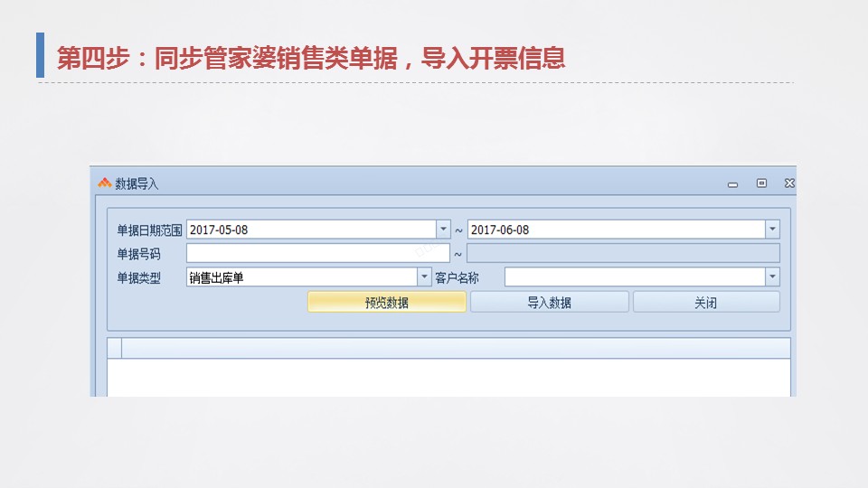Click the 单据类型 label

coord(138,277)
